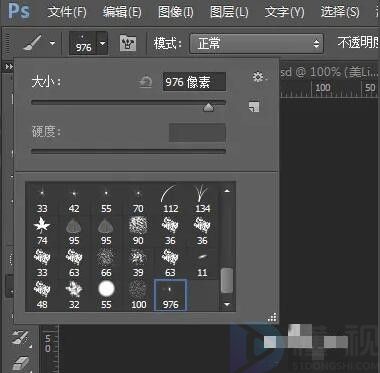Select the 32 splatter brush preset
Screen dimensions: 380x373
click(x=74, y=295)
